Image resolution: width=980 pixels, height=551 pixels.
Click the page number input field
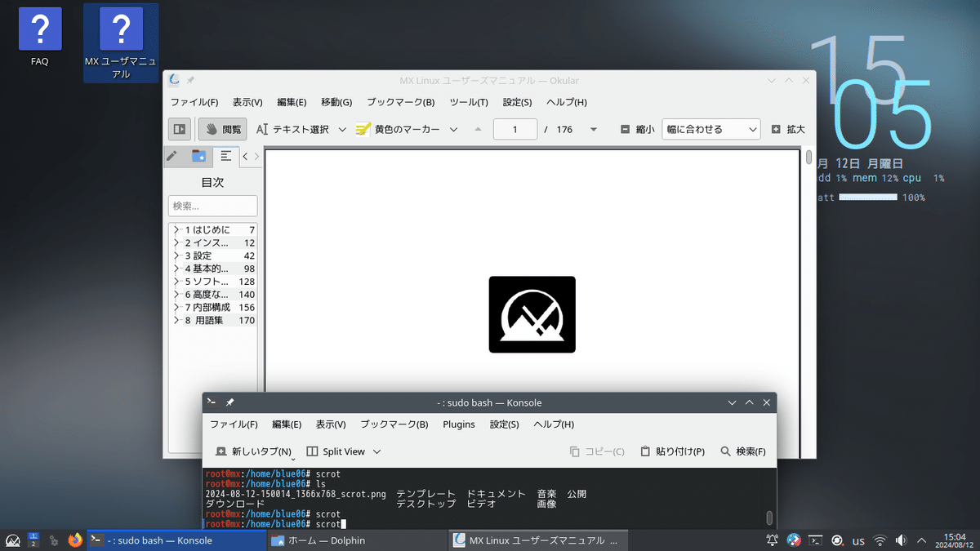click(514, 129)
